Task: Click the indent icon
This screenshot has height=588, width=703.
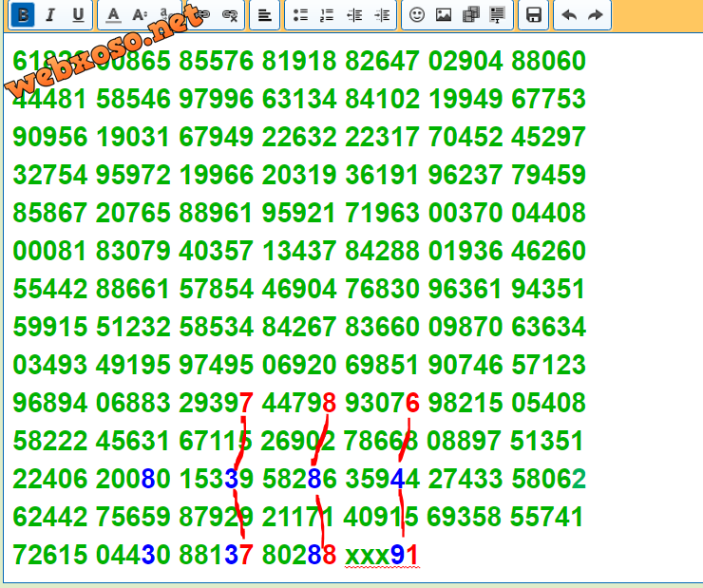Action: tap(381, 14)
